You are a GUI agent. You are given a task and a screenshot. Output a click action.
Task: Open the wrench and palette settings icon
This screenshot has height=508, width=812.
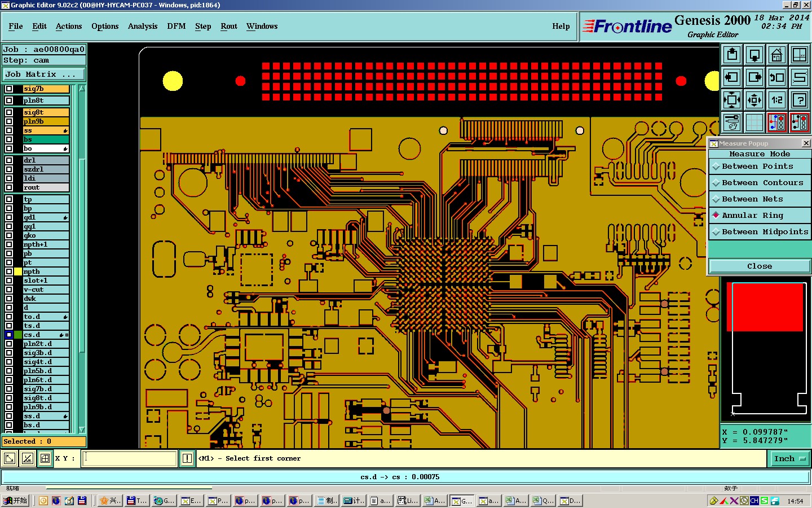tap(732, 122)
